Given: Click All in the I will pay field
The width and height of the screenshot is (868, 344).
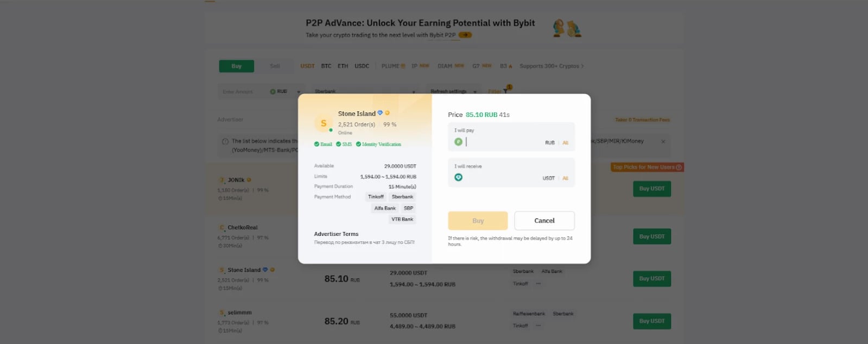Looking at the screenshot, I should coord(565,143).
